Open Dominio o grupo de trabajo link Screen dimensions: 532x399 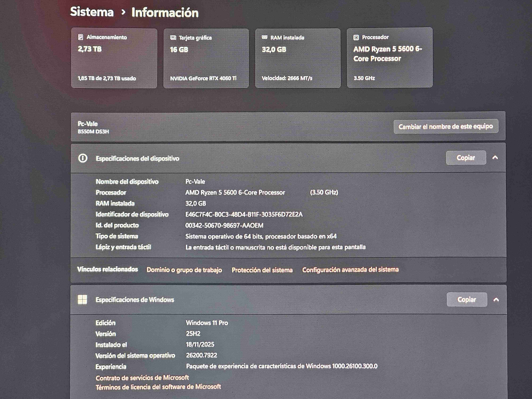pos(184,270)
